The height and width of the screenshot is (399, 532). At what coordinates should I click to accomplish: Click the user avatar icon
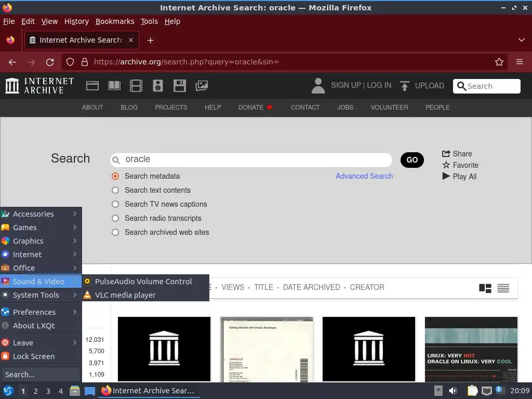pyautogui.click(x=318, y=86)
